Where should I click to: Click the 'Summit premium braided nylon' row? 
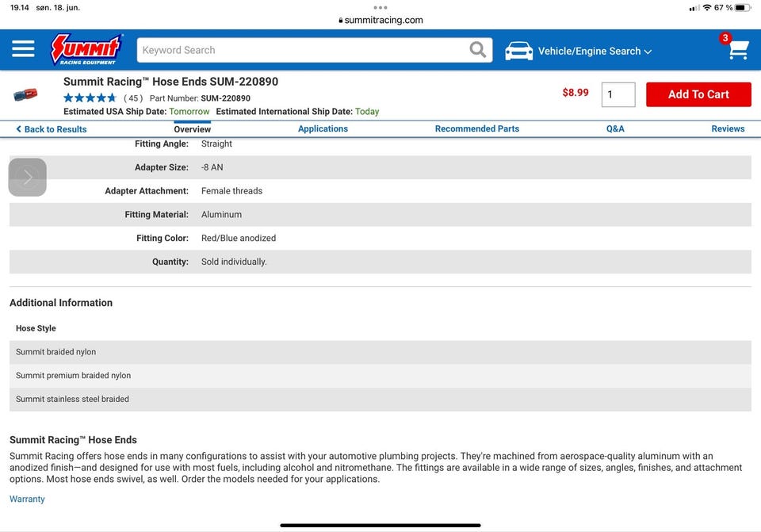380,376
